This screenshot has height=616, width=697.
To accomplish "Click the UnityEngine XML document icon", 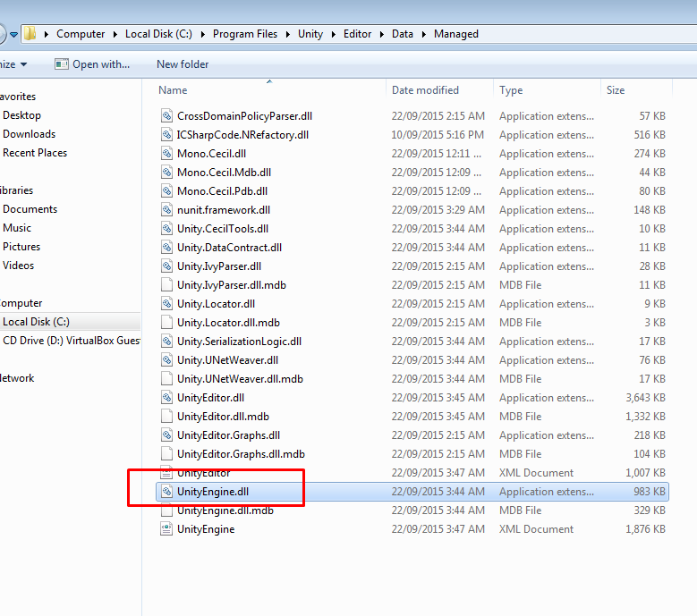I will 166,529.
